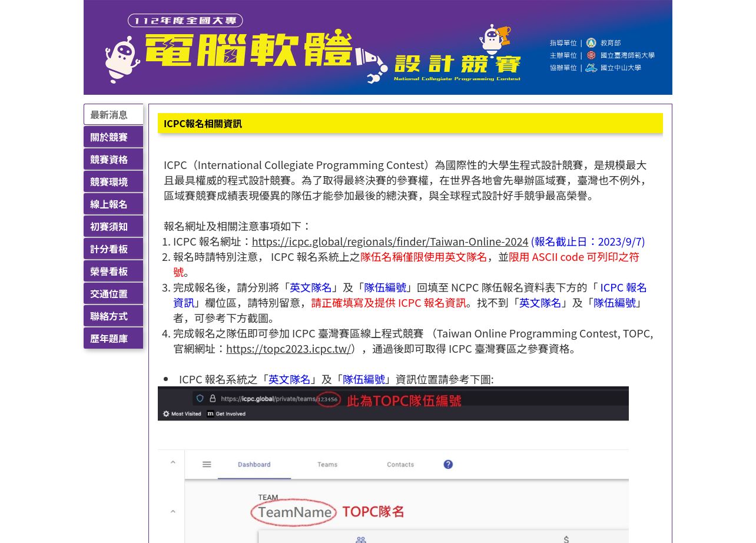Click the white robot mascot in the banner

pyautogui.click(x=122, y=59)
